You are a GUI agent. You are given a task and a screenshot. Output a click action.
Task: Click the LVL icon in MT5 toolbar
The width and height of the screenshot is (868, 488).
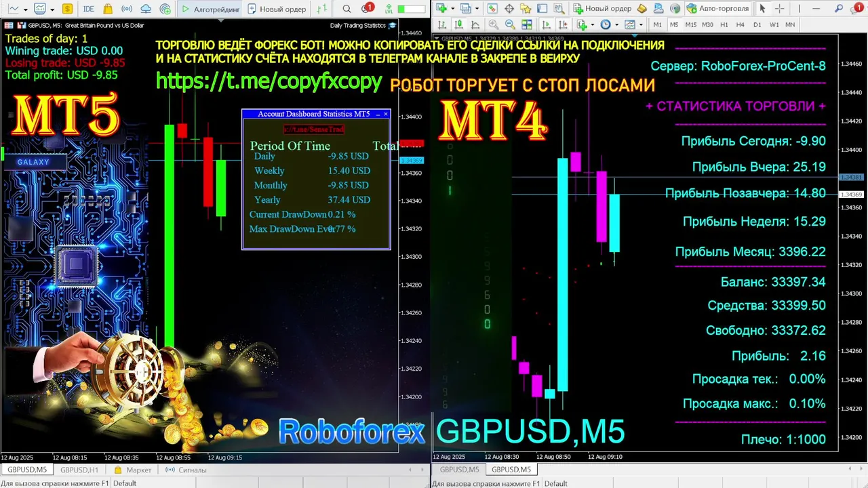(389, 9)
